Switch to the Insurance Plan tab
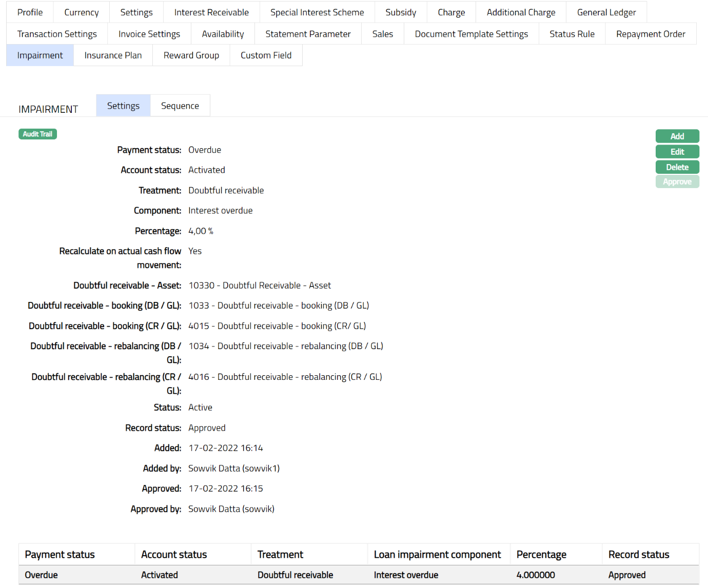Screen dimensions: 708x588 (x=113, y=55)
